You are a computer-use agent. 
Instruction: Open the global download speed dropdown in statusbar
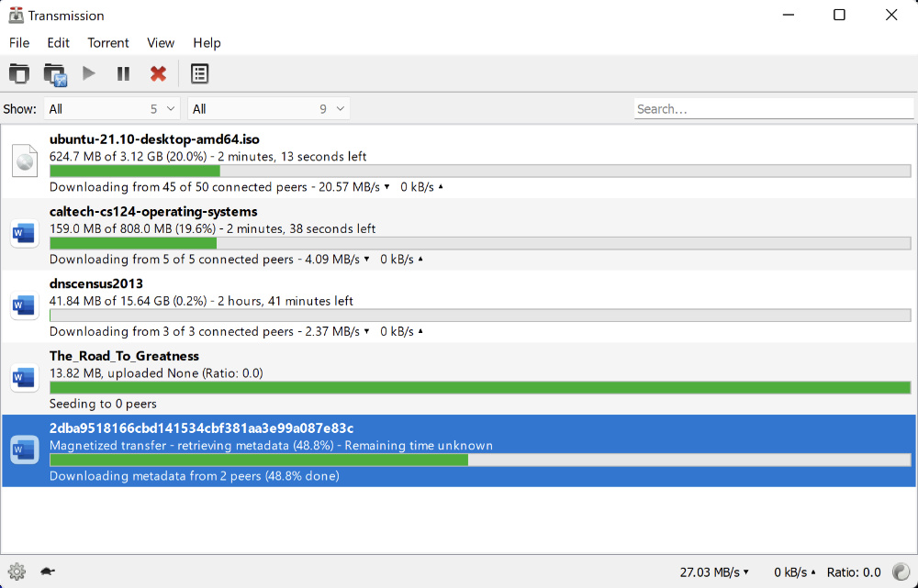click(747, 570)
